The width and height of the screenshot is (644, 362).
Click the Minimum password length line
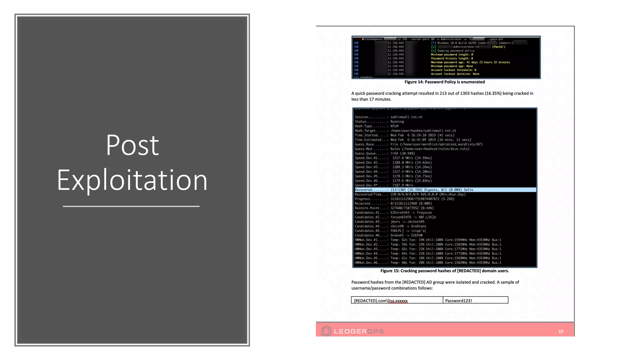pyautogui.click(x=452, y=54)
